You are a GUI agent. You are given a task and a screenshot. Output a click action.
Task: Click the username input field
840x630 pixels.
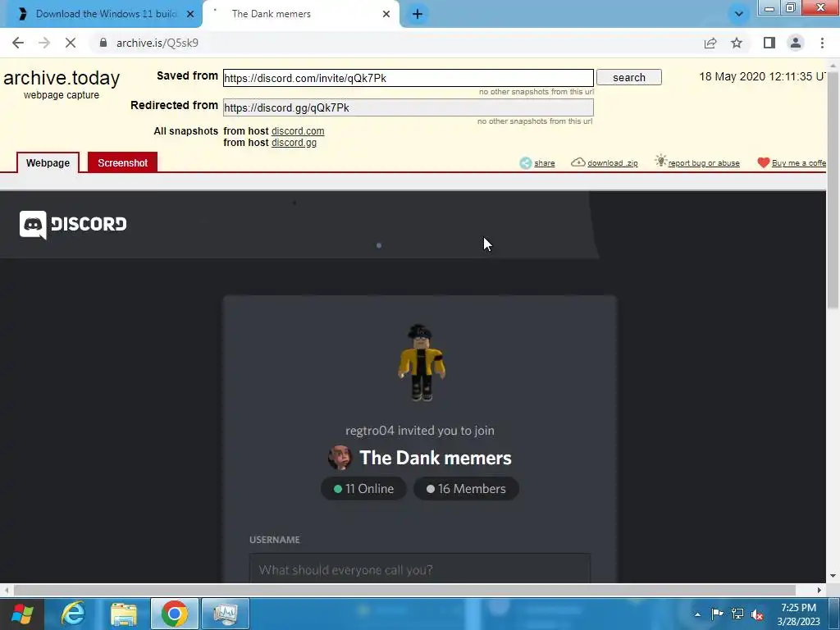(x=420, y=569)
